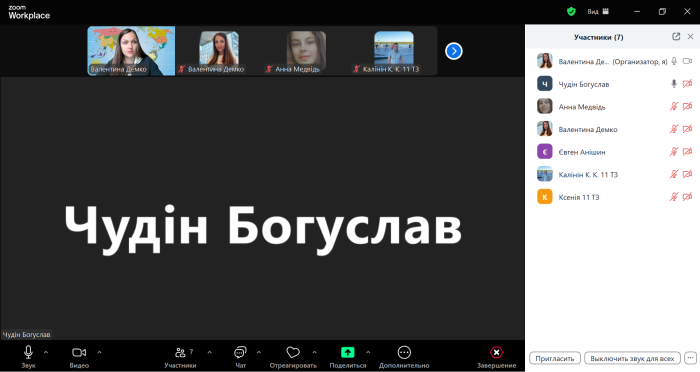Click Ксенія 11 ТЗ muted microphone icon
Viewport: 700px width, 372px height.
[674, 197]
